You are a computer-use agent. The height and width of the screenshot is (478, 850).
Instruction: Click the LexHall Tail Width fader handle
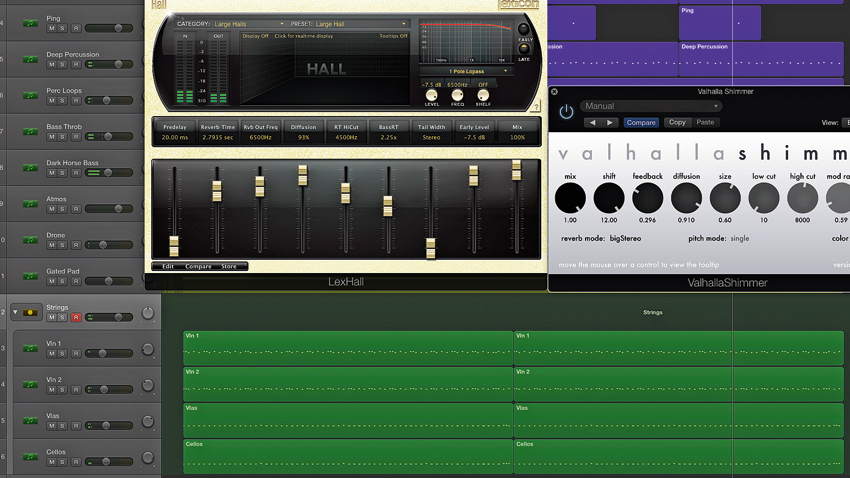[x=430, y=248]
